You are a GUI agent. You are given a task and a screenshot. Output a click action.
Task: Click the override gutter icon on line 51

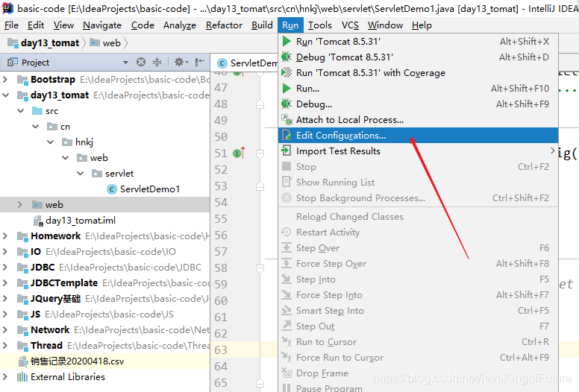pos(239,153)
